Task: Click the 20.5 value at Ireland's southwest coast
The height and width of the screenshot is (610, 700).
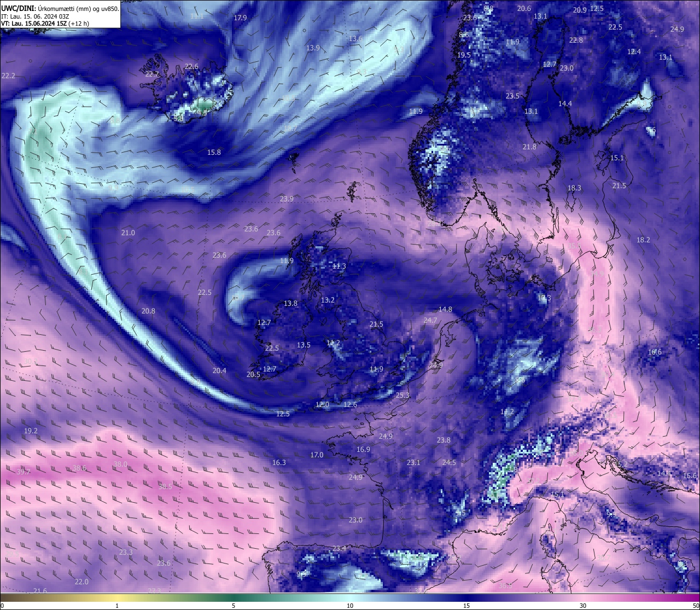Action: tap(253, 375)
